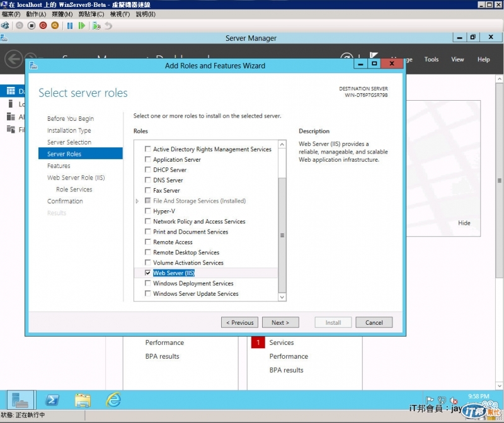Click the gray Start VM toolbar icon
Viewport: 504px width, 423px height.
coord(20,25)
